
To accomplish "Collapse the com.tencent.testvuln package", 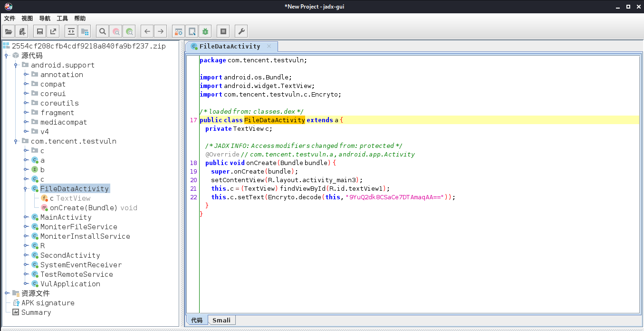I will [16, 141].
